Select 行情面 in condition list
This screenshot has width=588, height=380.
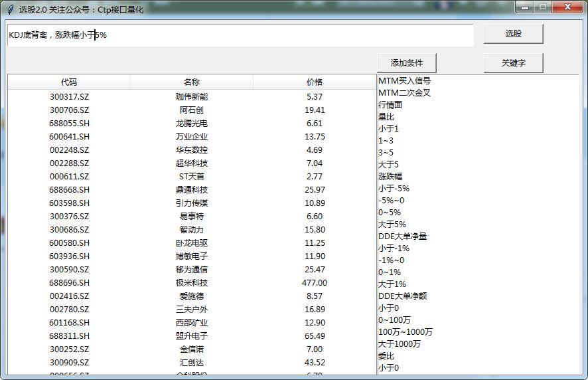click(390, 105)
